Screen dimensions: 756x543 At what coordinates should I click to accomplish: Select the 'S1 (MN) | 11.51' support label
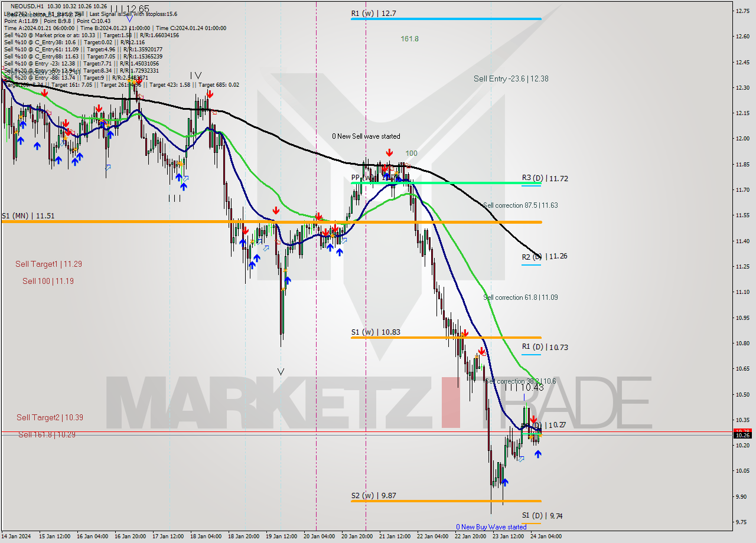click(x=28, y=216)
